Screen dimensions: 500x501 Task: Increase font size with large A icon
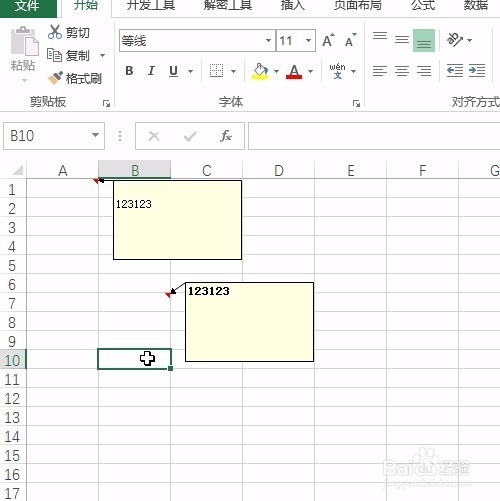tap(329, 40)
